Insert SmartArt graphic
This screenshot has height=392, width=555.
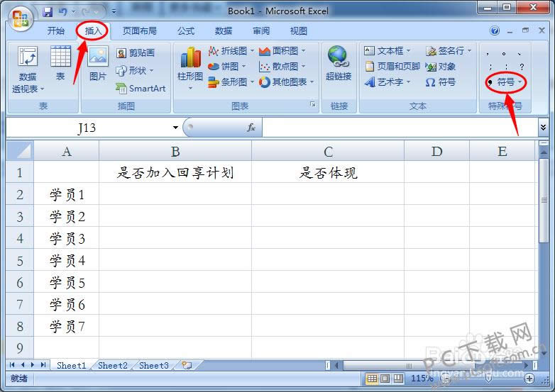click(x=141, y=89)
